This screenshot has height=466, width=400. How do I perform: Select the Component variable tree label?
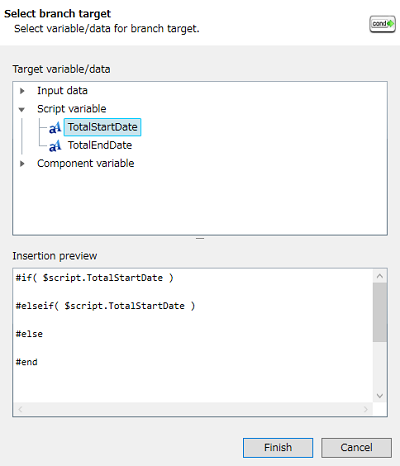[86, 163]
